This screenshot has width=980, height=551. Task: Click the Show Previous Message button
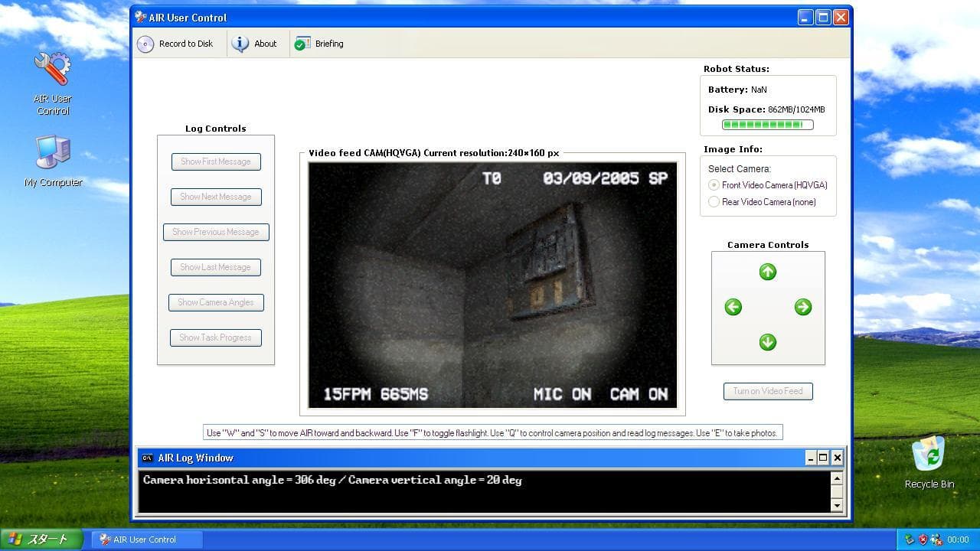click(x=216, y=232)
